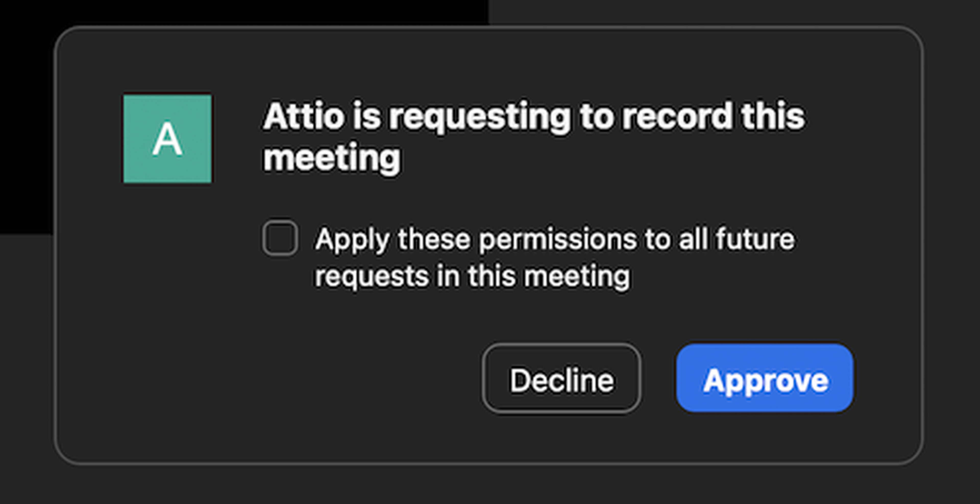Check the box beside 'Apply these permissions'
Screen dimensions: 980x504
[280, 238]
